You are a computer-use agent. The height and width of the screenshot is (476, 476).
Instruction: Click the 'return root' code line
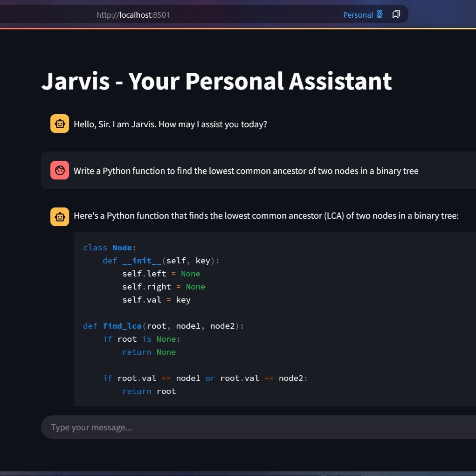click(x=149, y=391)
